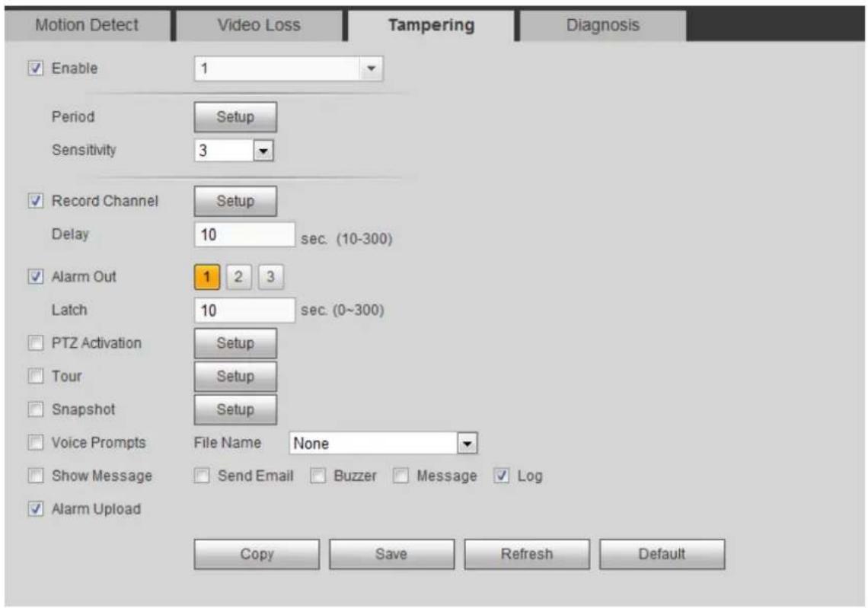The height and width of the screenshot is (608, 868).
Task: Check the Tour checkbox
Action: (36, 376)
